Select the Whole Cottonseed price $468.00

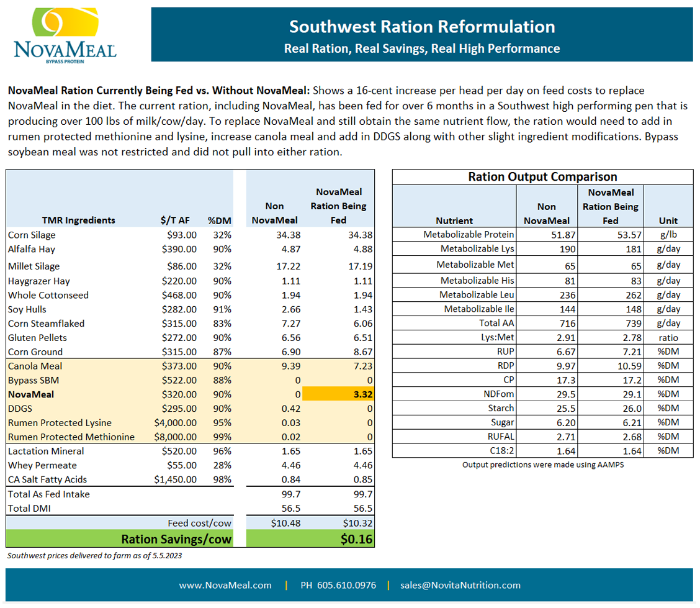[x=179, y=295]
